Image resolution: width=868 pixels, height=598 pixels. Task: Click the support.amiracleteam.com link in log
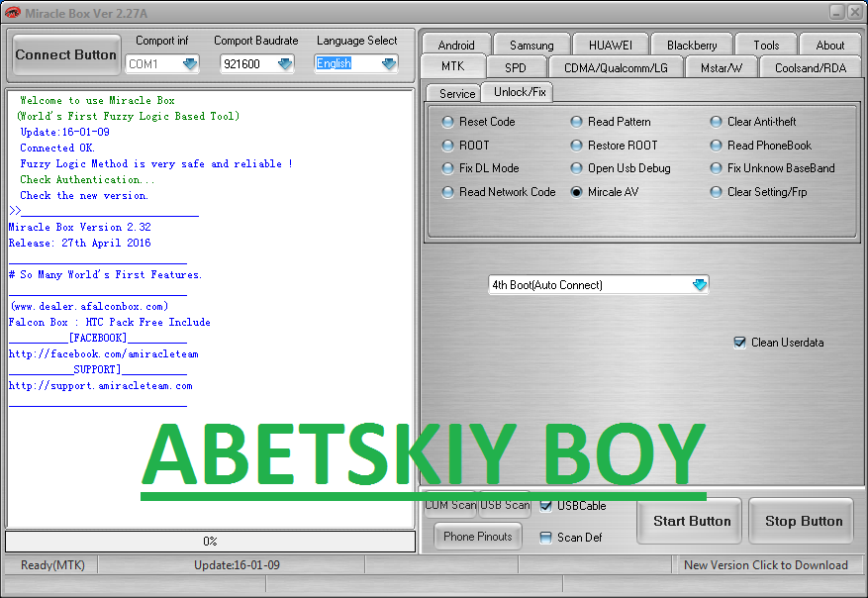coord(101,386)
